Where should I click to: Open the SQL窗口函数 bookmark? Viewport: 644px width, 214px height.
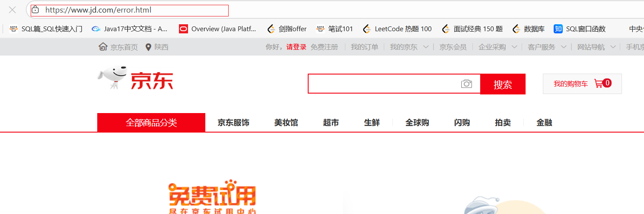click(x=580, y=29)
